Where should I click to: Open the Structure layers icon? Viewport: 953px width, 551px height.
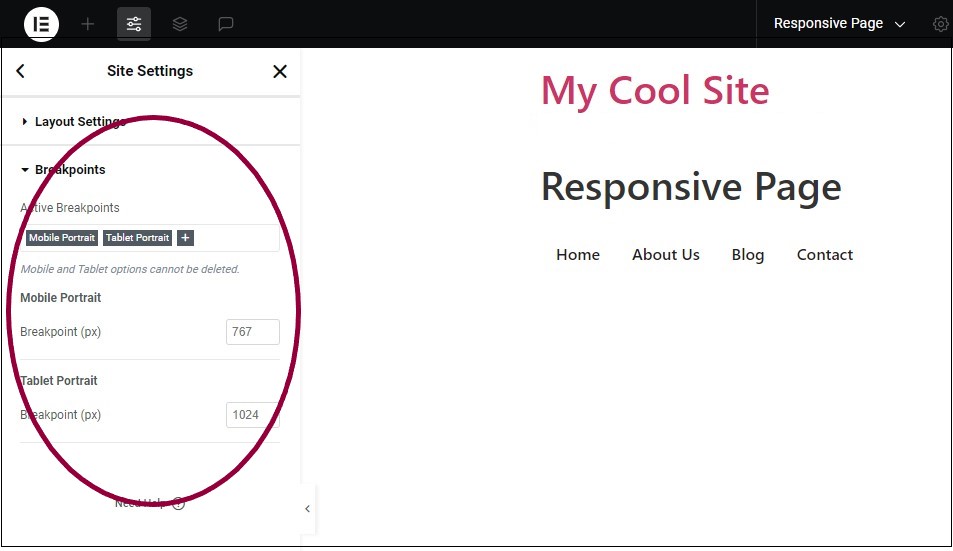[180, 24]
